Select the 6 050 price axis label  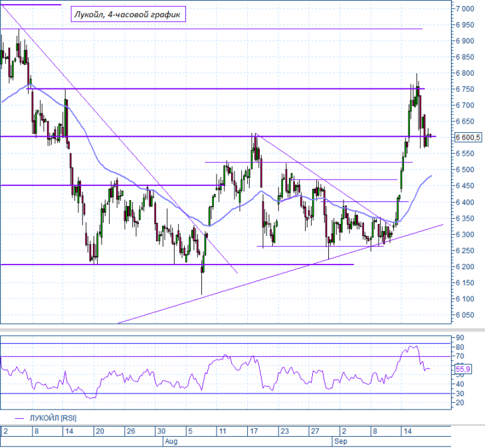pyautogui.click(x=464, y=315)
